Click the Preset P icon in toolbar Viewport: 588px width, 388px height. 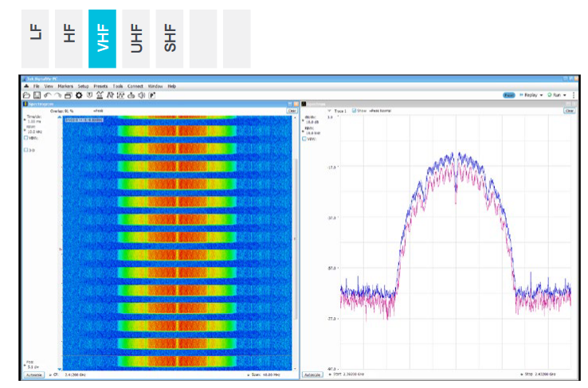151,95
